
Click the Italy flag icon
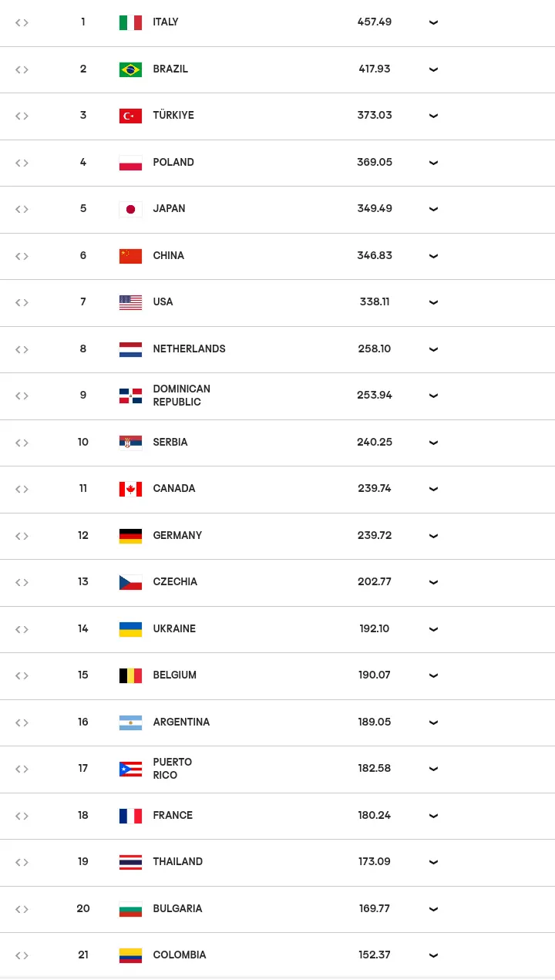tap(130, 22)
